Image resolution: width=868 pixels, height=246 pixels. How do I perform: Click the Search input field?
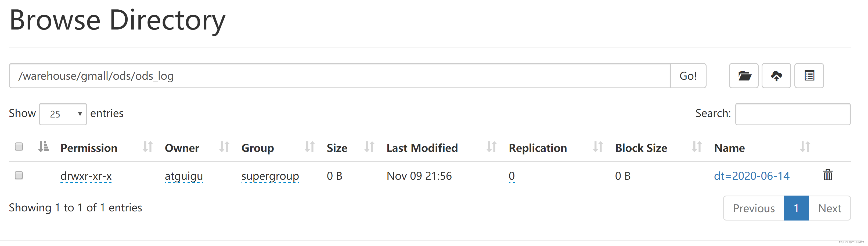point(793,114)
